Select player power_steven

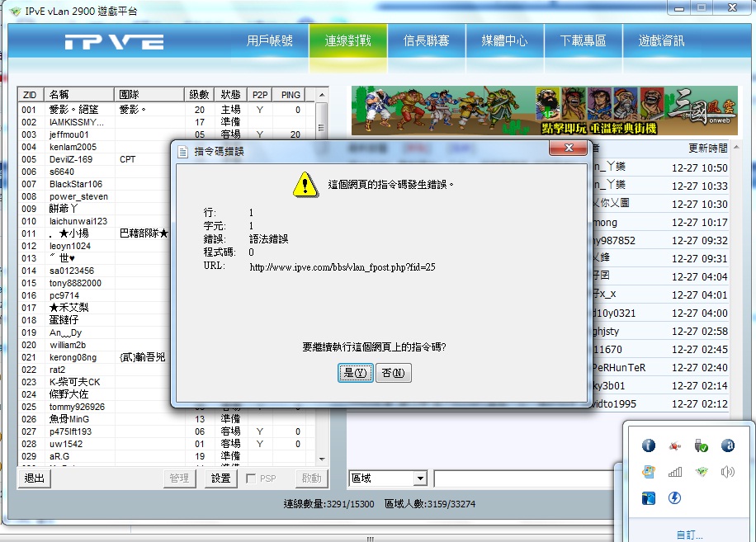click(x=94, y=196)
